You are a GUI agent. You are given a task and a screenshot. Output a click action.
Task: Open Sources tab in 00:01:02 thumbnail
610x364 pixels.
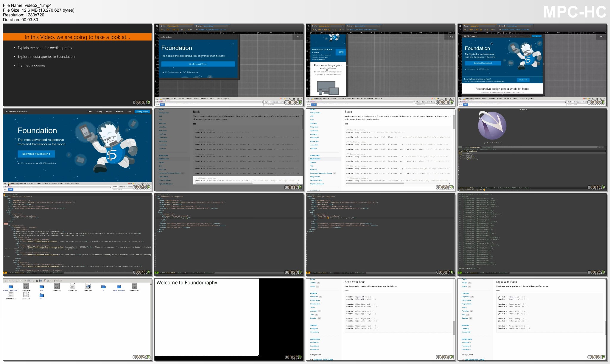(30, 183)
